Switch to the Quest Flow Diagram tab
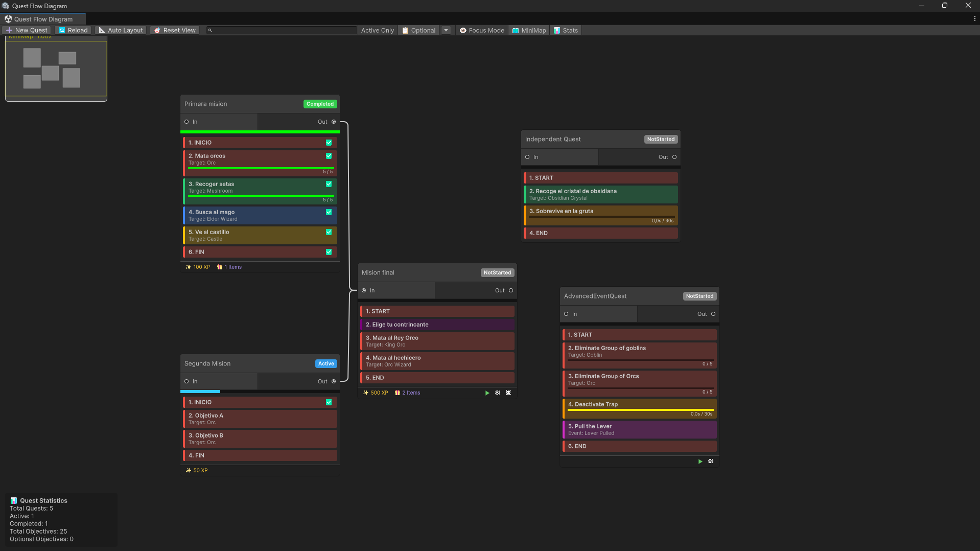Image resolution: width=980 pixels, height=551 pixels. pos(43,19)
